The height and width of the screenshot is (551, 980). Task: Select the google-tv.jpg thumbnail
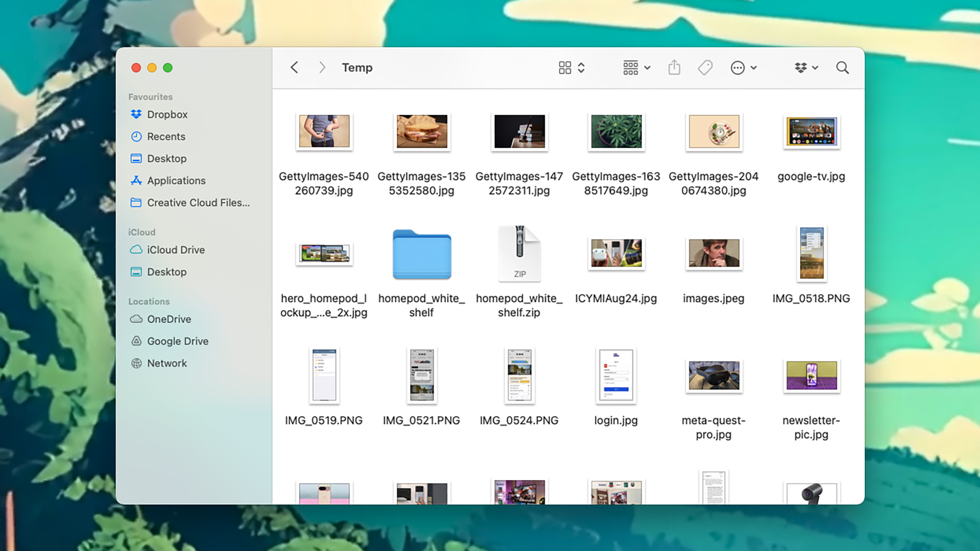point(811,132)
